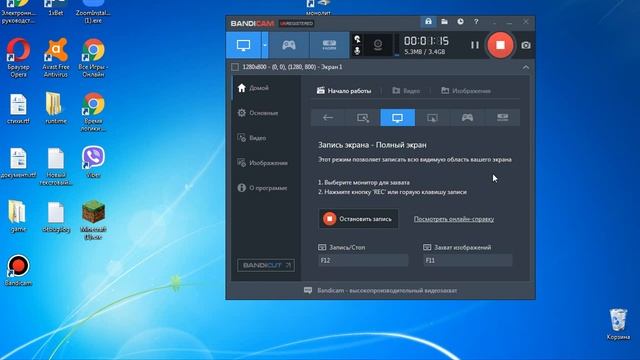Click the lock icon in title bar
This screenshot has height=360, width=640.
[428, 22]
